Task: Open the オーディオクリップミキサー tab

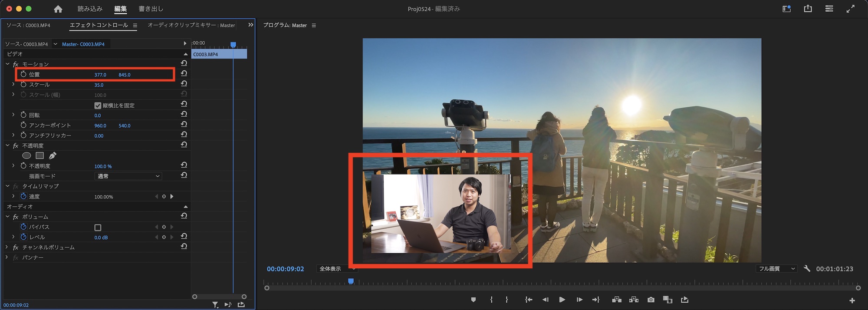Action: 191,25
